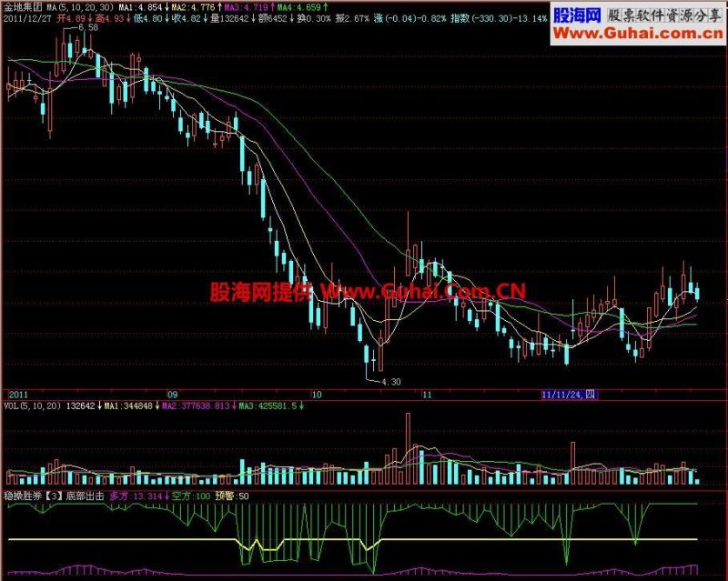
Task: Click the 股海网 logo in the banner
Action: click(x=578, y=15)
